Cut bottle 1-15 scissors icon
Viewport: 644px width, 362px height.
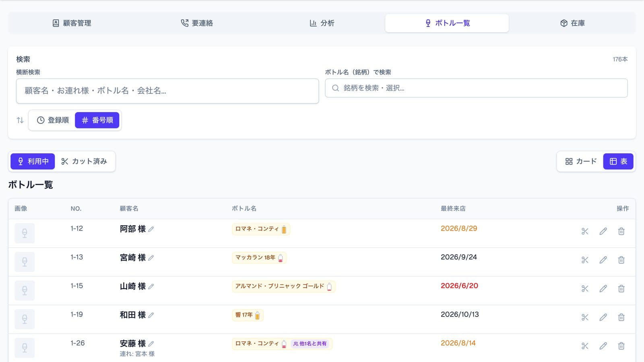(x=585, y=289)
